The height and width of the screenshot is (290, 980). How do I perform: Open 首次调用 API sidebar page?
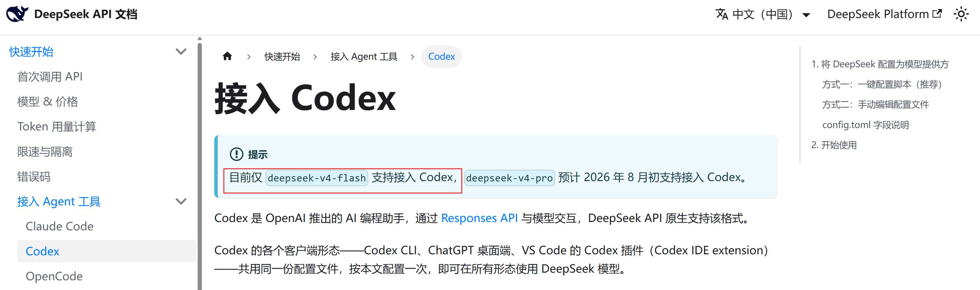pyautogui.click(x=50, y=77)
